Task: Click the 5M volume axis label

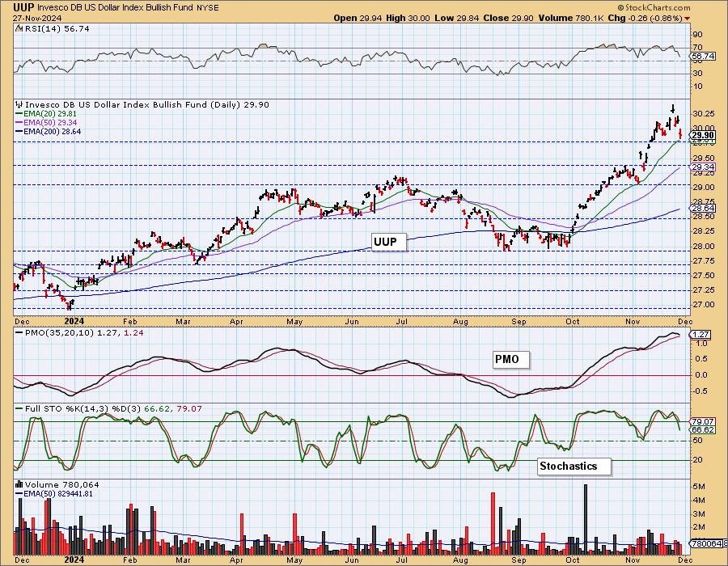Action: tap(699, 487)
